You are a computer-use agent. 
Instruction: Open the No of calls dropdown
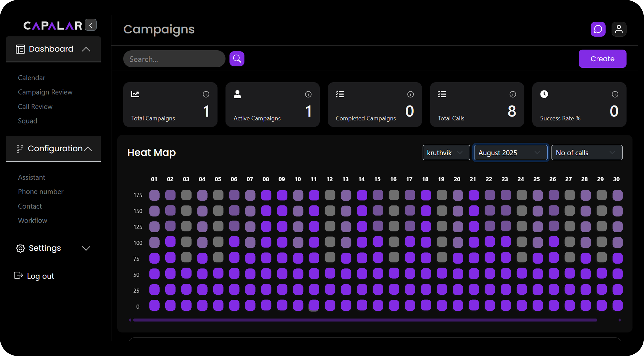click(x=586, y=153)
